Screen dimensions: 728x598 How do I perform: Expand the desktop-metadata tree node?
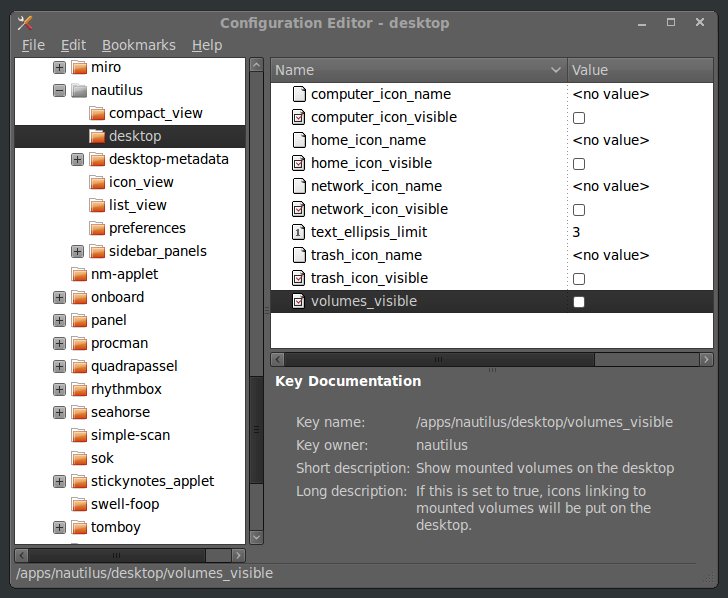click(78, 159)
